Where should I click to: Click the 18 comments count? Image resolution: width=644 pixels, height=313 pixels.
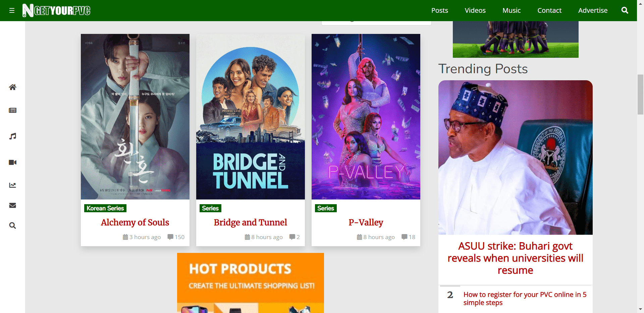[x=412, y=237]
